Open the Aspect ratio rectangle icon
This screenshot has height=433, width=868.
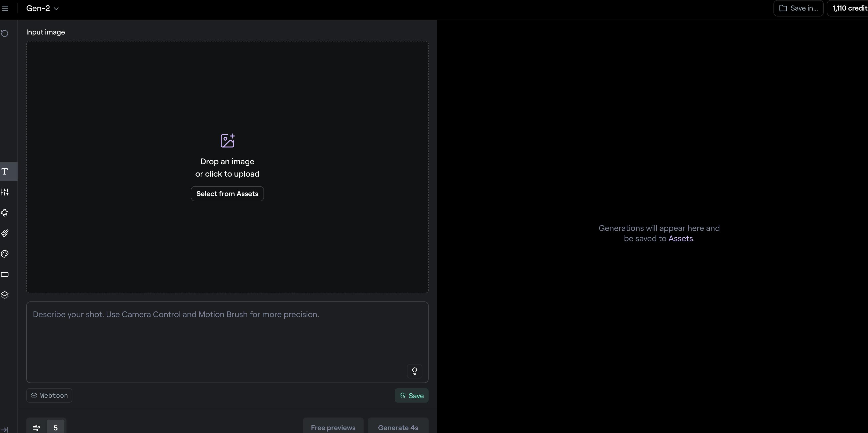(5, 274)
